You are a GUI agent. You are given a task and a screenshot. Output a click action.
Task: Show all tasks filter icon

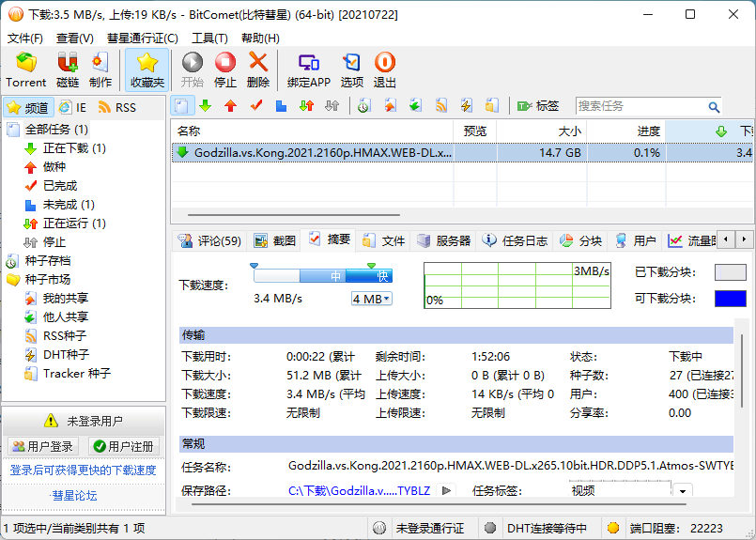(182, 105)
